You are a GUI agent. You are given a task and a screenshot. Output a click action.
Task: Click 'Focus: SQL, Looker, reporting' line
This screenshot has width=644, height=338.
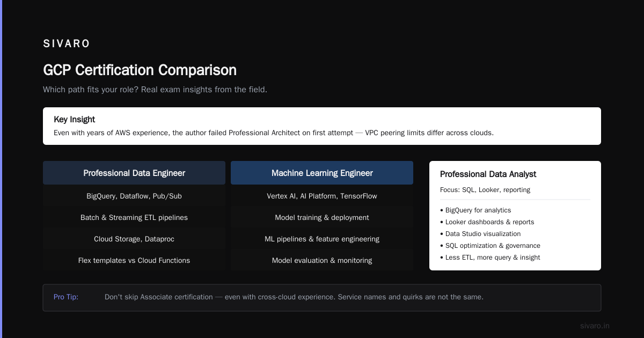tap(485, 190)
